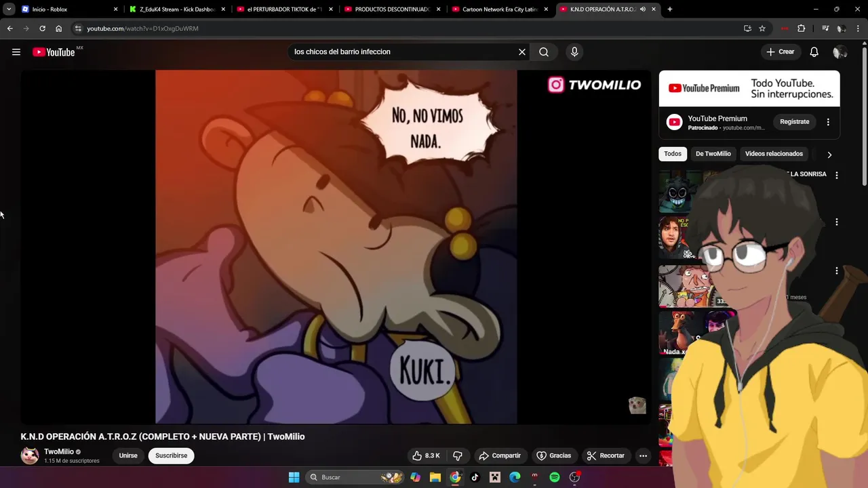The image size is (868, 488).
Task: Open YouTube notifications bell
Action: coord(814,52)
